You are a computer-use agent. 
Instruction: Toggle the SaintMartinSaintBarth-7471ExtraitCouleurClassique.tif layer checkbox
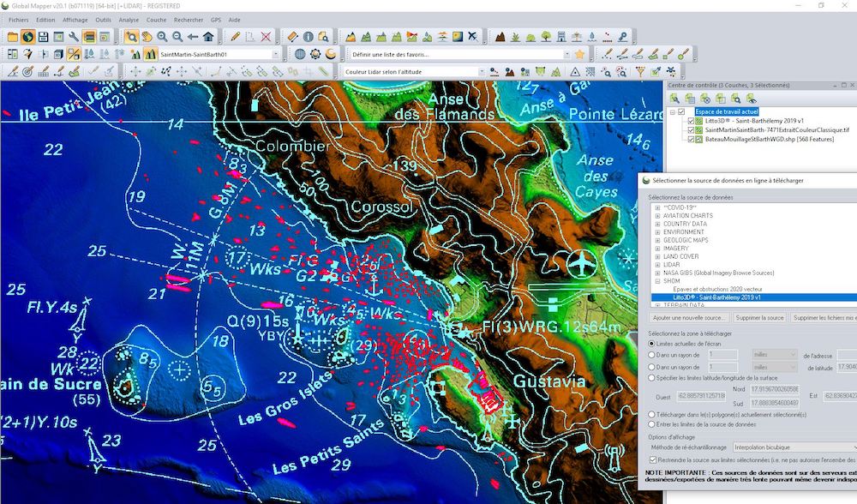(691, 130)
